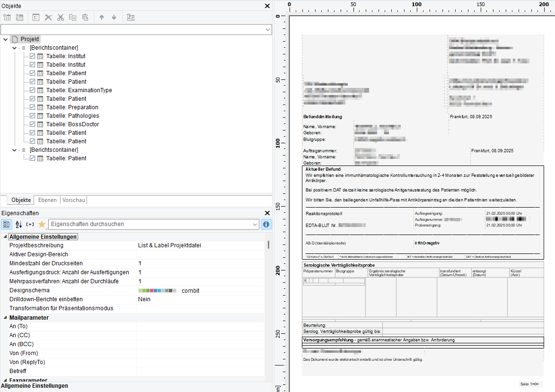
Task: Sort properties alphabetically with A-Z icon
Action: pos(19,224)
